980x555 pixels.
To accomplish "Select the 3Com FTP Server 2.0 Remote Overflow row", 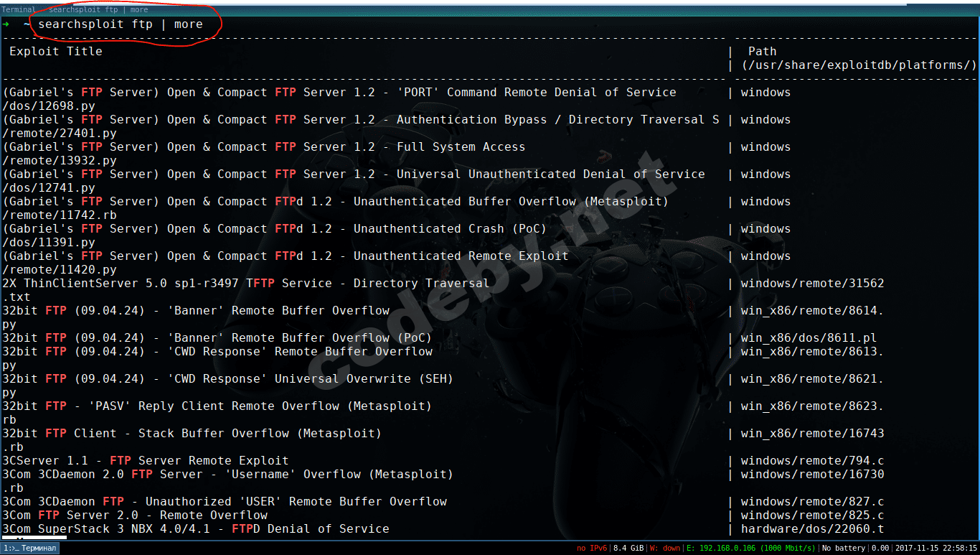I will (135, 516).
